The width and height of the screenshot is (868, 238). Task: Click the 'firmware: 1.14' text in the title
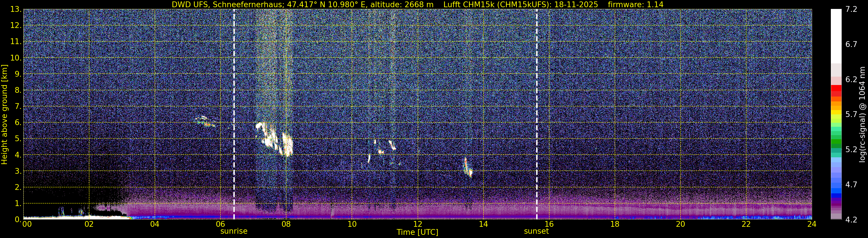[636, 5]
